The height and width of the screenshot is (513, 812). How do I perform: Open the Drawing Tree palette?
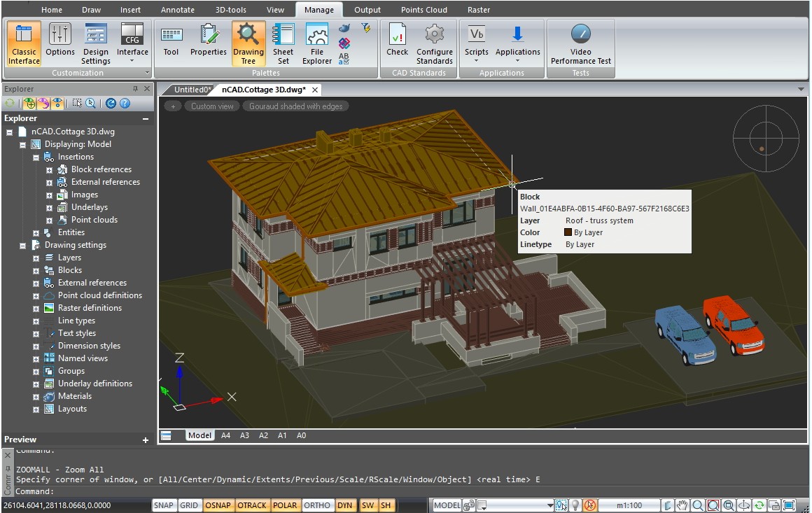[x=248, y=43]
